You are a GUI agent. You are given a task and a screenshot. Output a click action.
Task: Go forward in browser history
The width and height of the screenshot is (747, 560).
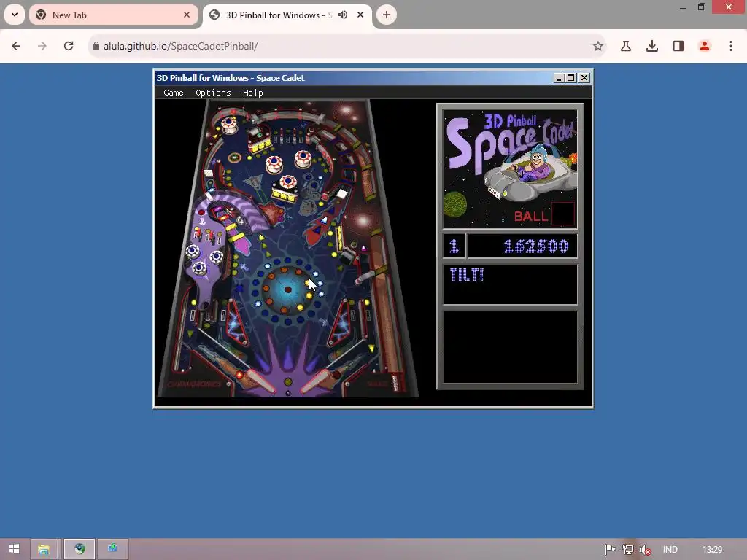(x=42, y=46)
